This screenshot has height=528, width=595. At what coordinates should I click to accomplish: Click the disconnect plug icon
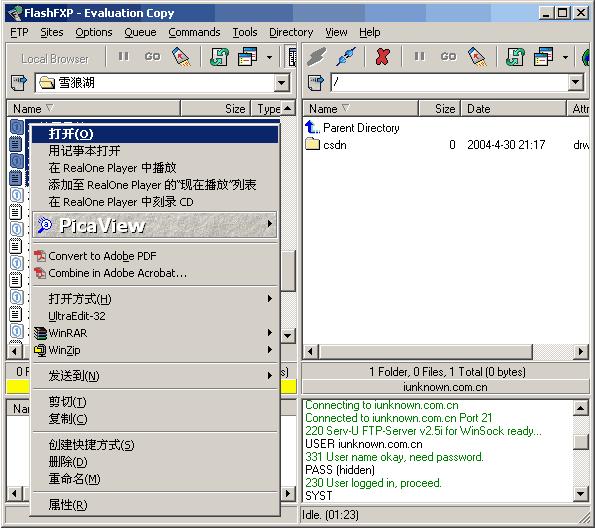(346, 57)
